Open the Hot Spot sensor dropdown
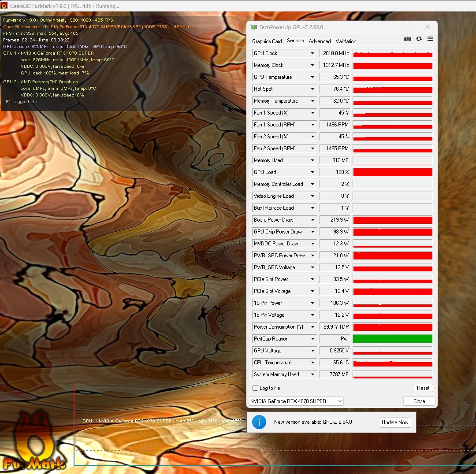Image resolution: width=476 pixels, height=474 pixels. (x=312, y=89)
